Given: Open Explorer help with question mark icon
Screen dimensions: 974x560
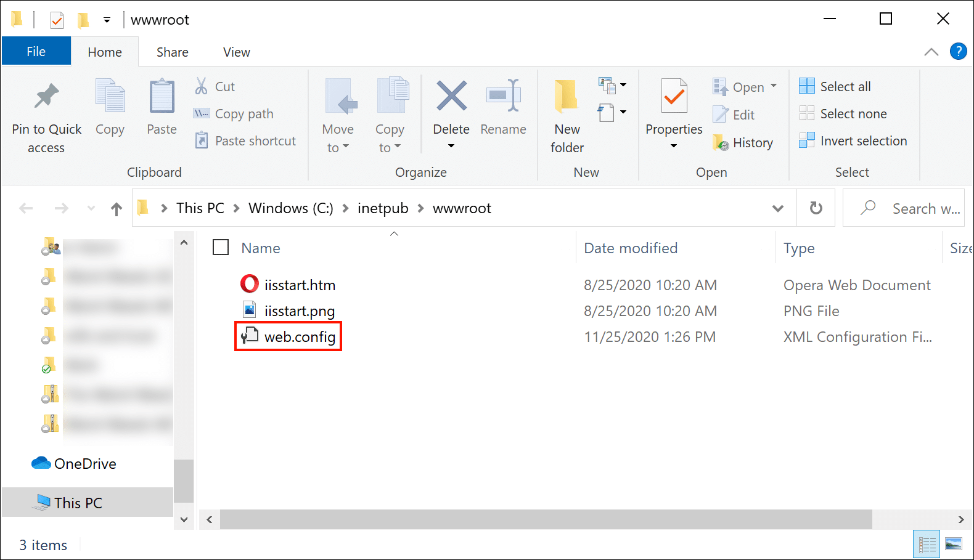Looking at the screenshot, I should (x=958, y=52).
